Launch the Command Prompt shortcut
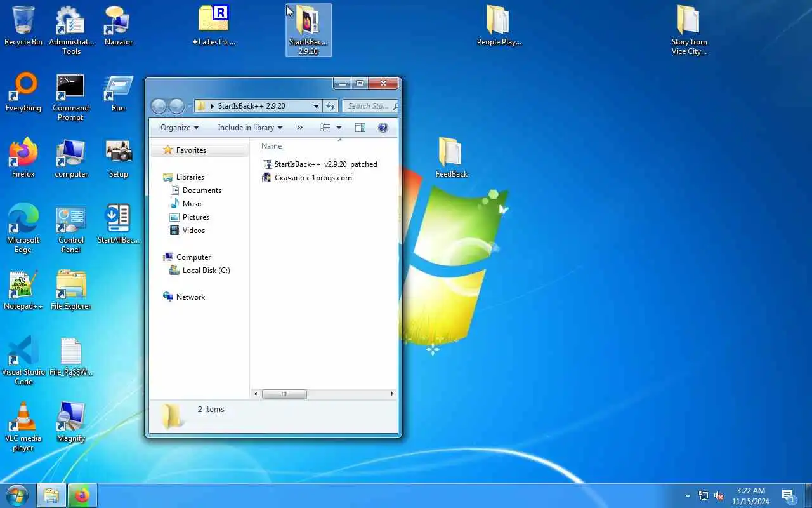This screenshot has width=812, height=508. click(70, 97)
